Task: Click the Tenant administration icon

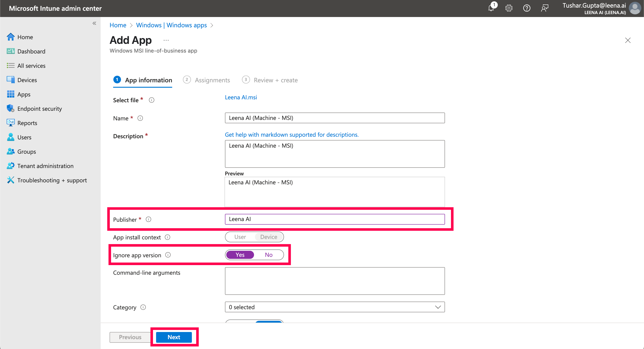Action: [11, 166]
